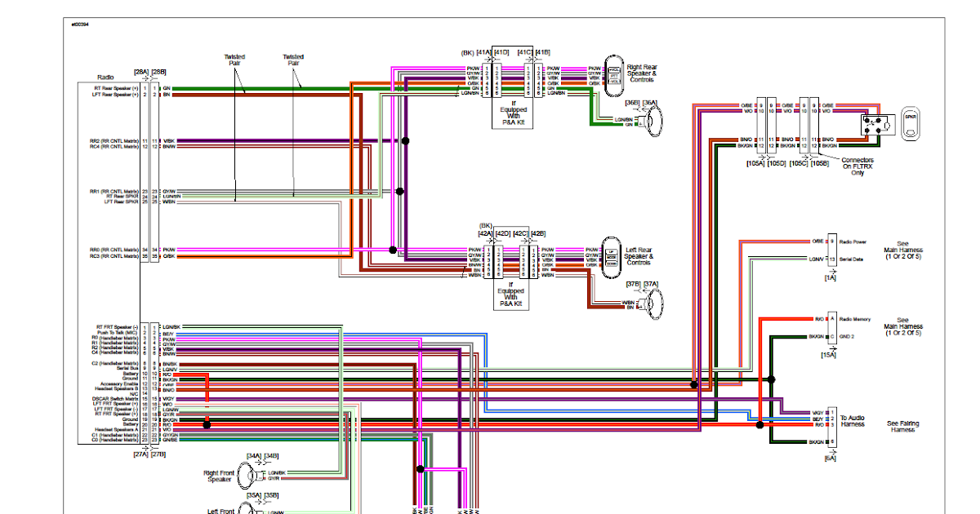Click connector label [41B]
Viewport: 980px width, 514px height.
(541, 53)
